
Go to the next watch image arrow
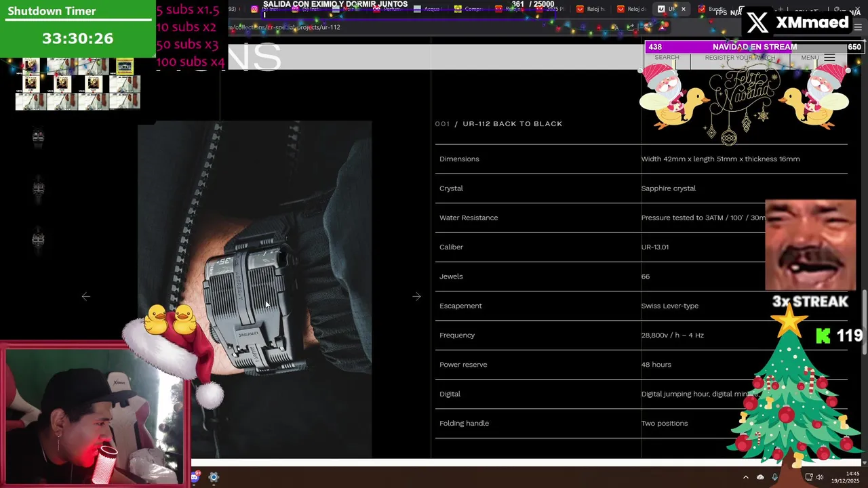(x=416, y=296)
